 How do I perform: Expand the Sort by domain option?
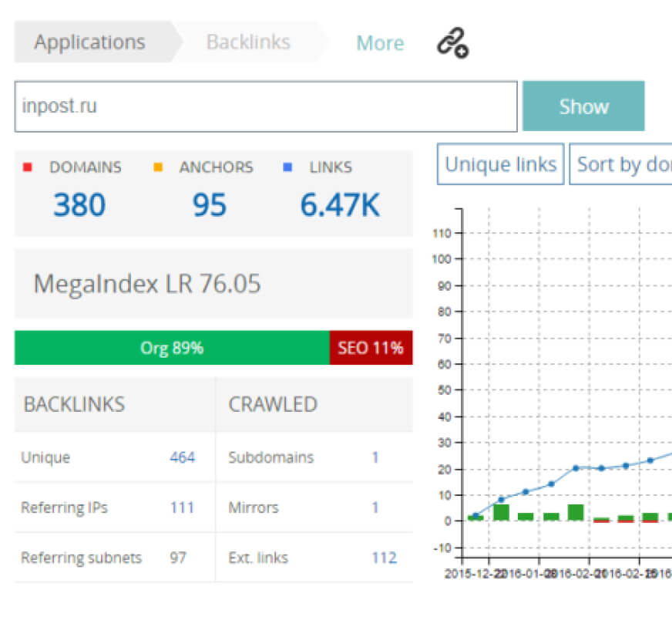(x=623, y=164)
